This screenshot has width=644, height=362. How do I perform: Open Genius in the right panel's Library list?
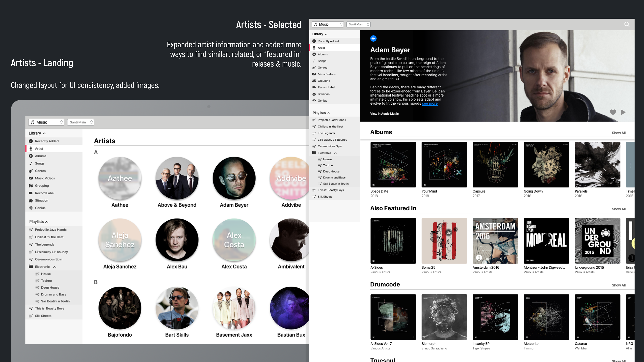coord(322,100)
